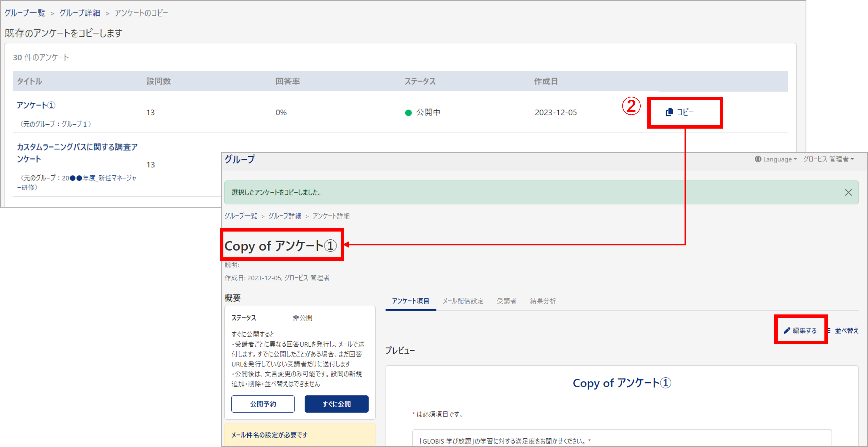
Task: Open カスタムラーニングパスに関する調査アンケート title link
Action: point(77,153)
